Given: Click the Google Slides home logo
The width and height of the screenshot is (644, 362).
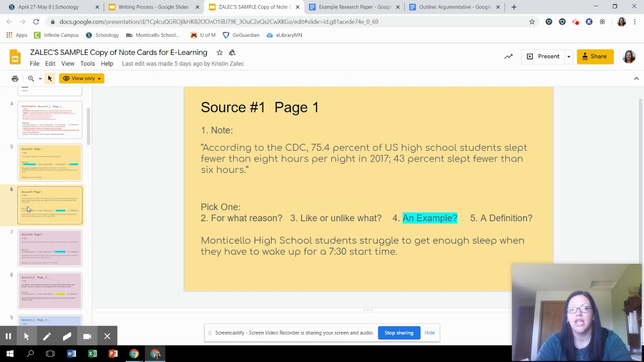Looking at the screenshot, I should click(x=15, y=57).
